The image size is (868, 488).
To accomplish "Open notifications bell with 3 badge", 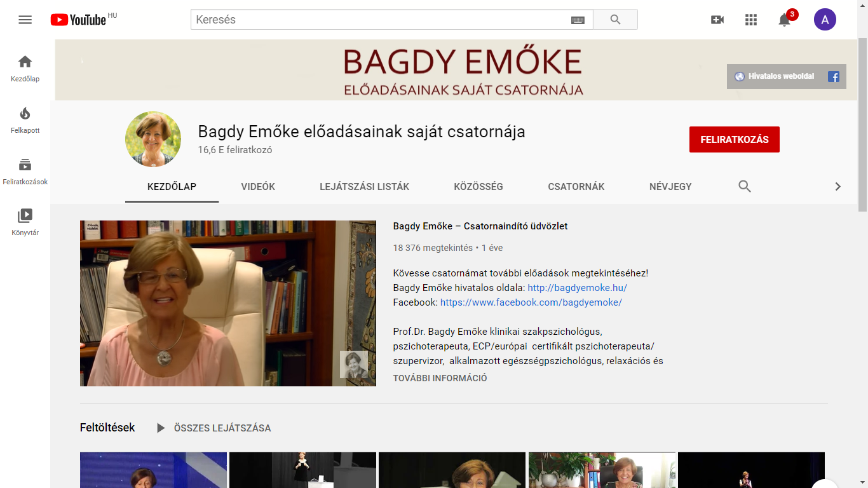I will click(785, 20).
